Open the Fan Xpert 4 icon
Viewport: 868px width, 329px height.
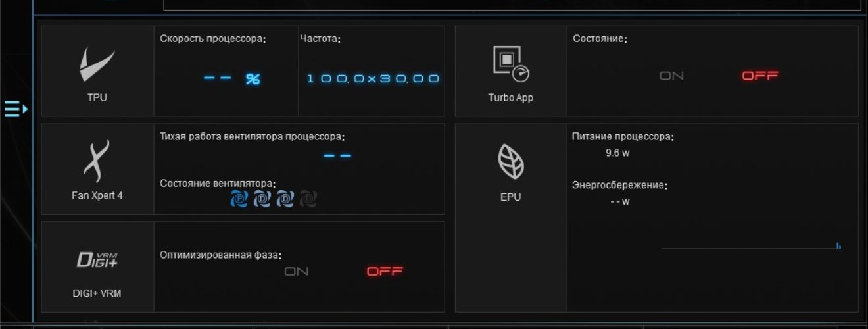pos(97,161)
